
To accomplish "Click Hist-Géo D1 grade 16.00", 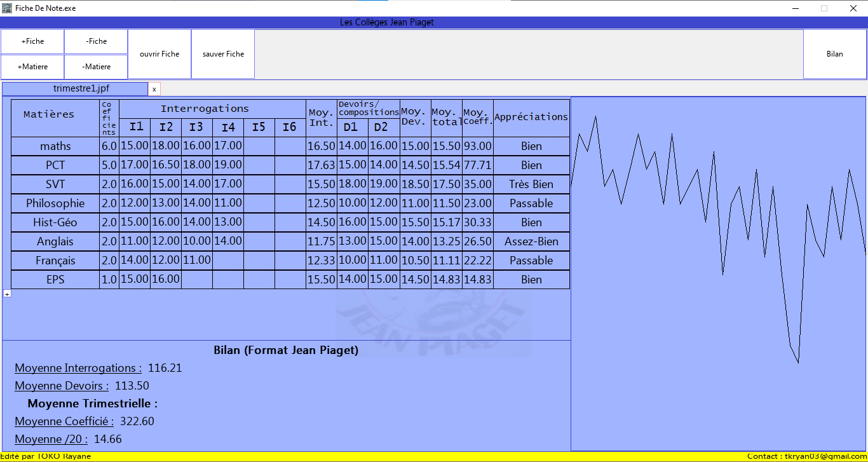I will pyautogui.click(x=353, y=222).
